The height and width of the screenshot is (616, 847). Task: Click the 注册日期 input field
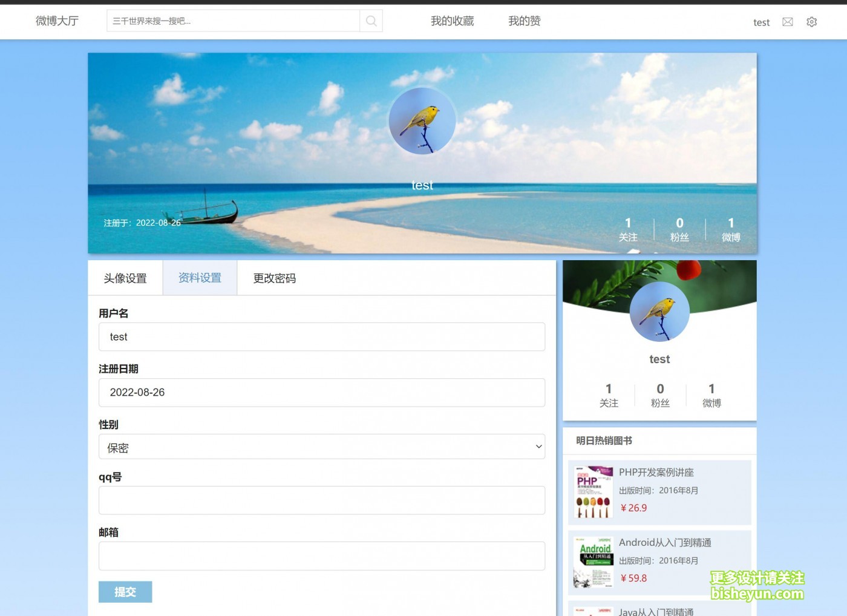[322, 393]
